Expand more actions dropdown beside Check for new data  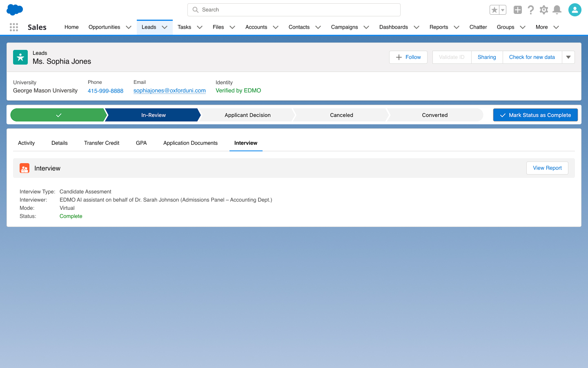click(x=568, y=57)
